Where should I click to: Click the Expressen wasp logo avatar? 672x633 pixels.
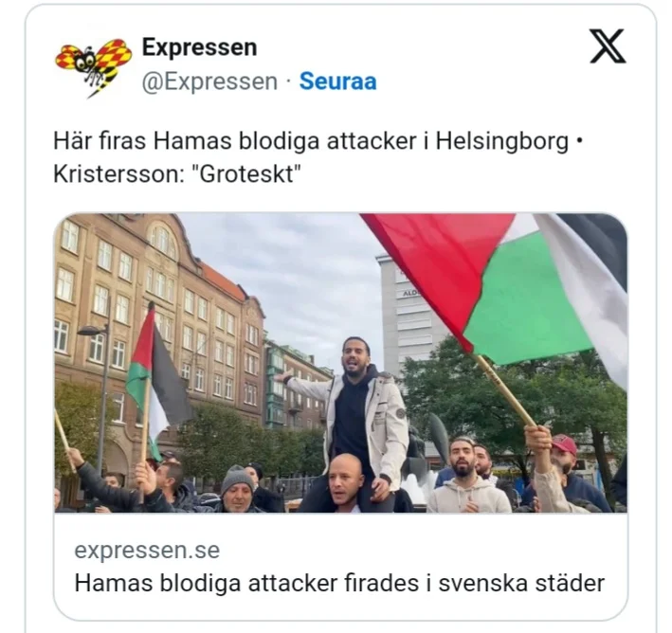(x=94, y=67)
